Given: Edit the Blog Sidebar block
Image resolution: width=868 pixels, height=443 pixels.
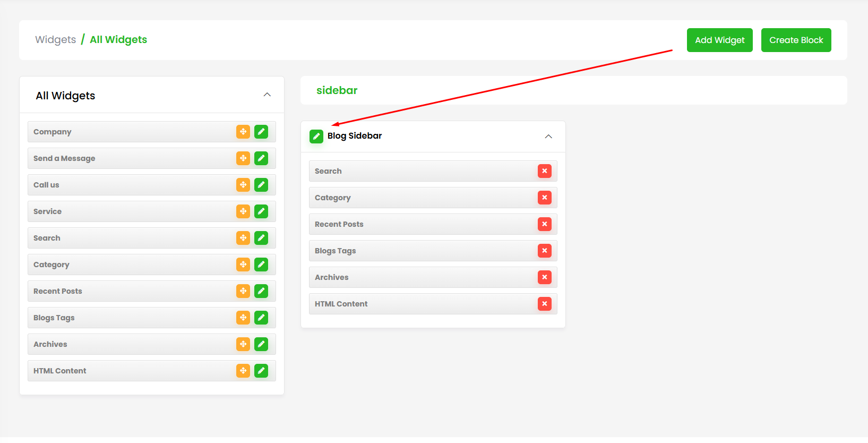Looking at the screenshot, I should [316, 137].
